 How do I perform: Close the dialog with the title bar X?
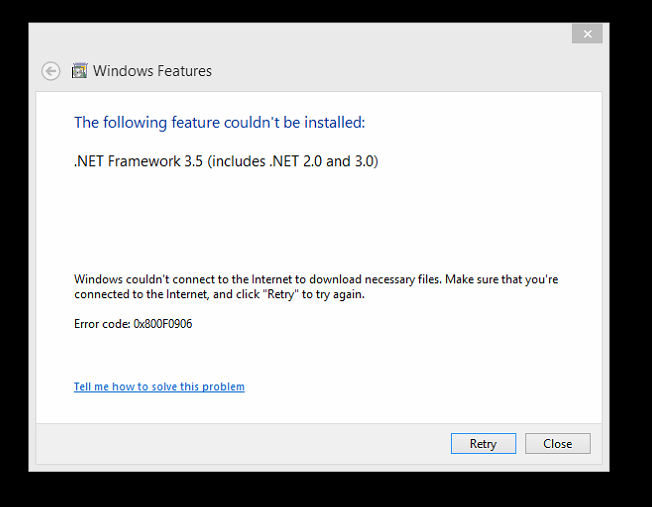[587, 34]
